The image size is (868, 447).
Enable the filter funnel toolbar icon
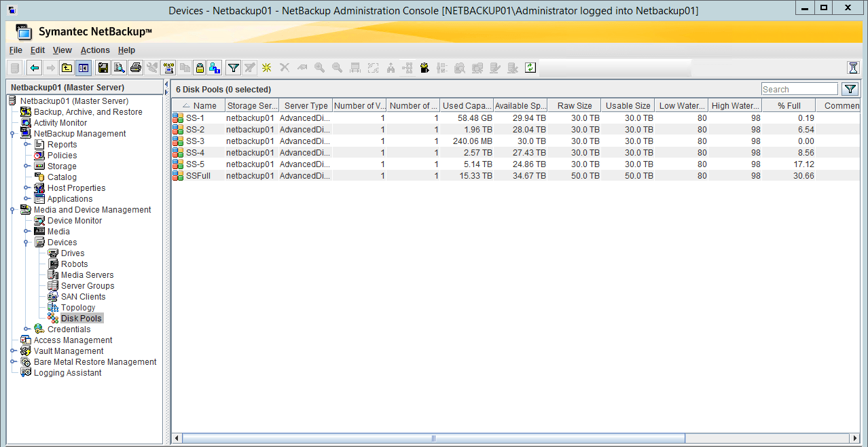click(x=234, y=67)
